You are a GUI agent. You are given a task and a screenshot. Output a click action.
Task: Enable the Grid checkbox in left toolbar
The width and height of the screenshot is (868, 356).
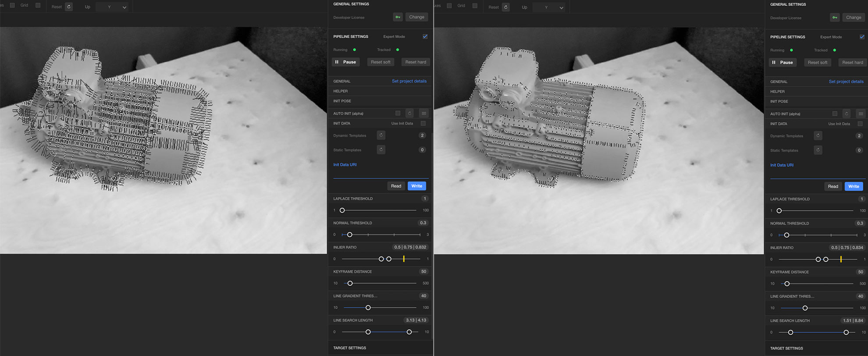click(x=38, y=5)
